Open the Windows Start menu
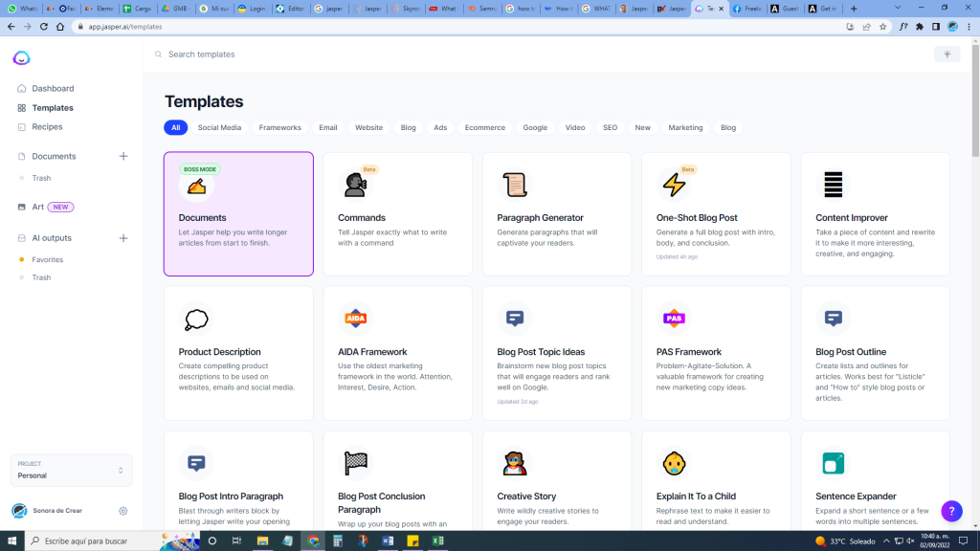980x551 pixels. click(11, 541)
